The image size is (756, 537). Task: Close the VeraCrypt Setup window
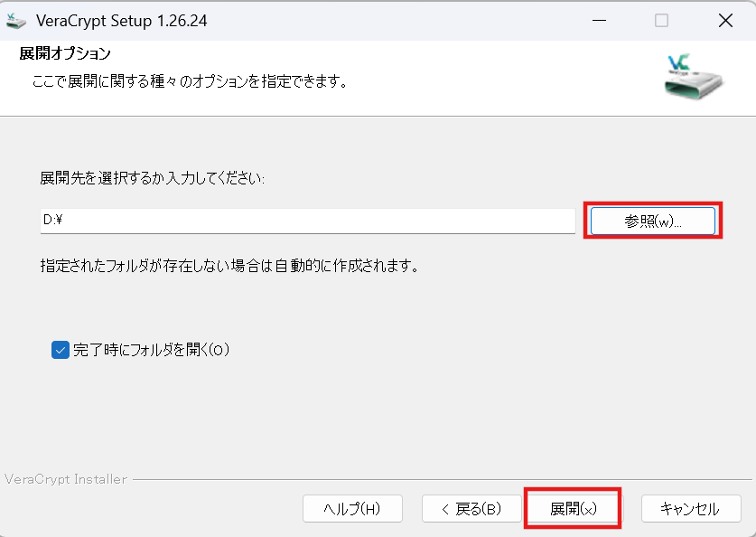pyautogui.click(x=725, y=21)
